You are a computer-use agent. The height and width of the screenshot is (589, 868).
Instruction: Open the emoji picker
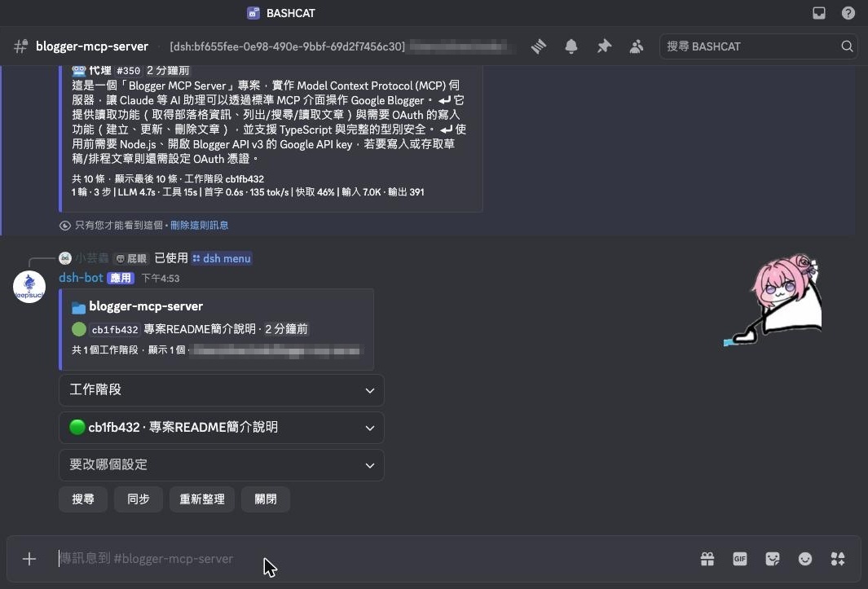click(805, 559)
